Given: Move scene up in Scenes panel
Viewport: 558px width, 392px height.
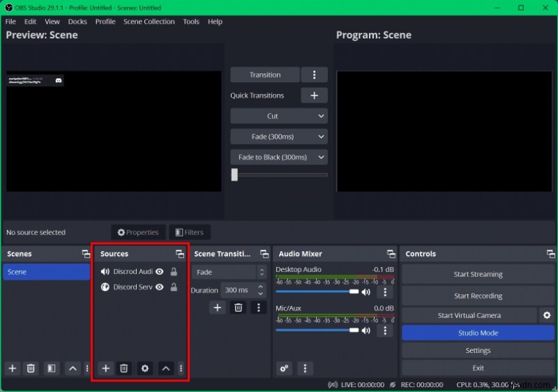Looking at the screenshot, I should tap(73, 368).
